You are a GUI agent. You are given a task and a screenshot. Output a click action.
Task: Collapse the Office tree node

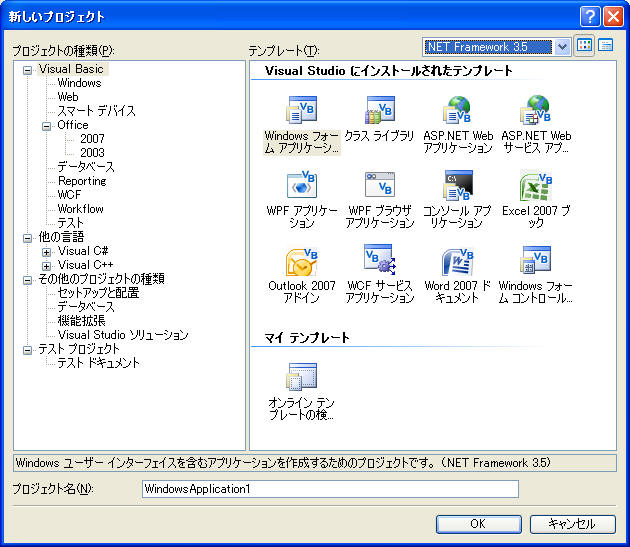point(47,126)
